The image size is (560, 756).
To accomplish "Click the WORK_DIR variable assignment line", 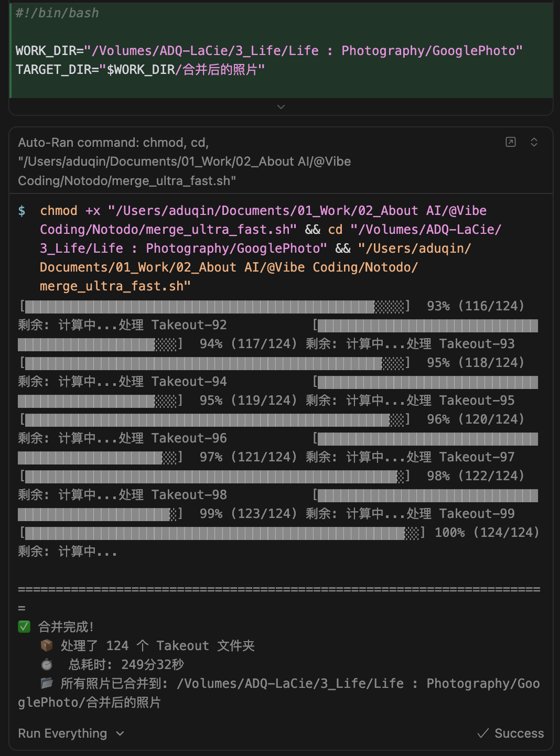I will click(x=268, y=51).
